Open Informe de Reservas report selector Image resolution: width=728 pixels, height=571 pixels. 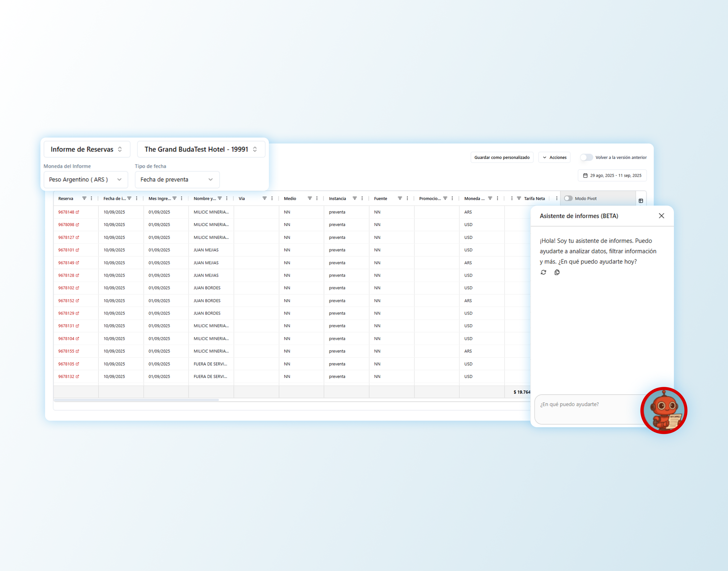point(86,149)
